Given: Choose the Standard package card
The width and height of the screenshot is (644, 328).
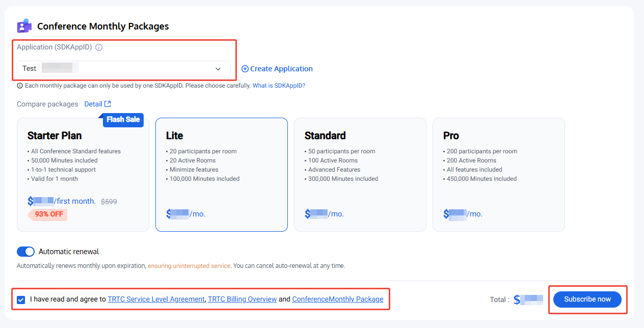Looking at the screenshot, I should [360, 175].
